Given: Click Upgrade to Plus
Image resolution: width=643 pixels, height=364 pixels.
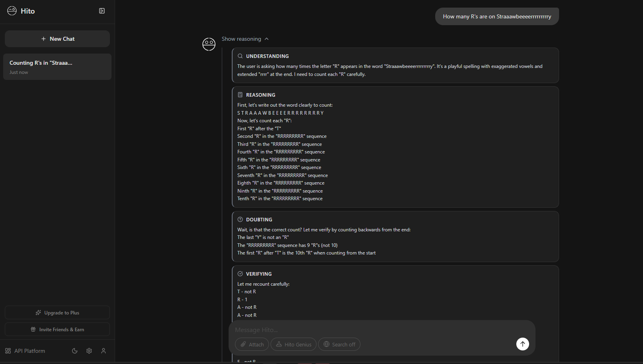Looking at the screenshot, I should click(x=57, y=312).
